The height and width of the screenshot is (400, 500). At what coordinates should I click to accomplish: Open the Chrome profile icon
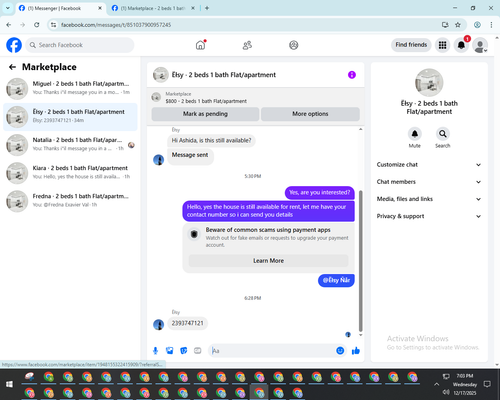477,25
